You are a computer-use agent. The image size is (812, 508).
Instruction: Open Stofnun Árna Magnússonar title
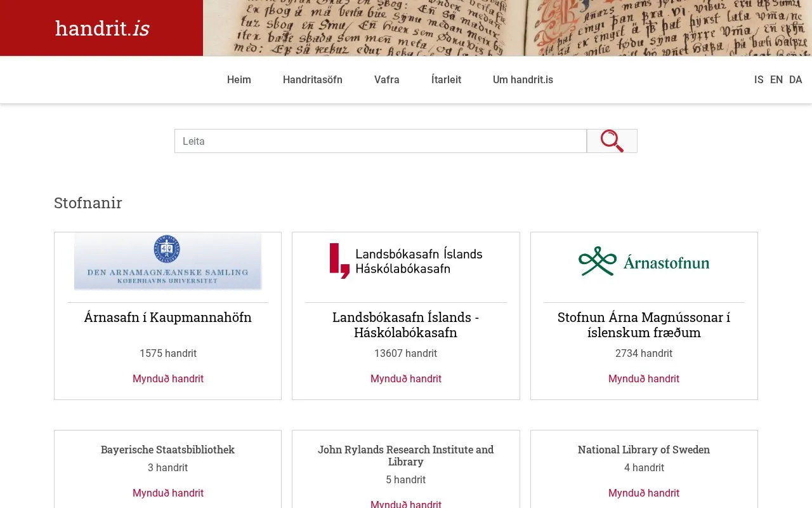coord(644,324)
